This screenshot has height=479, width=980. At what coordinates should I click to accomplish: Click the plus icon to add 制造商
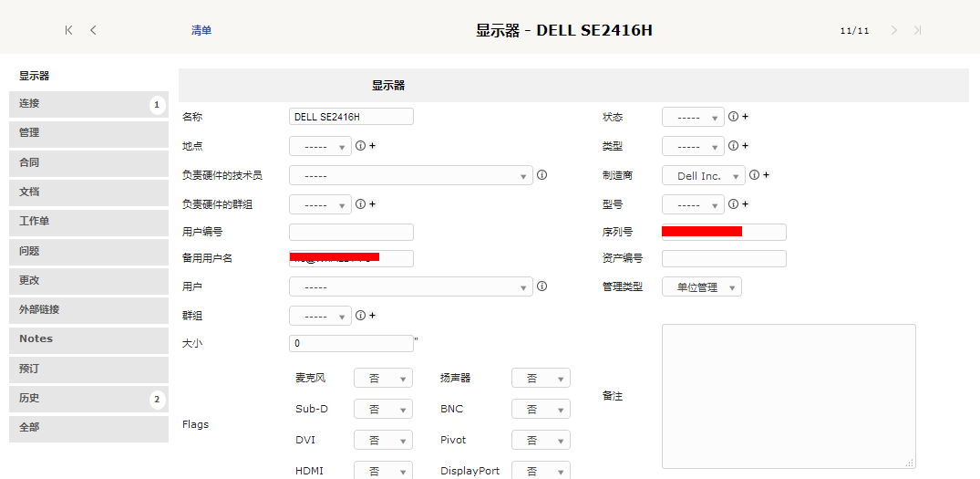pyautogui.click(x=766, y=175)
